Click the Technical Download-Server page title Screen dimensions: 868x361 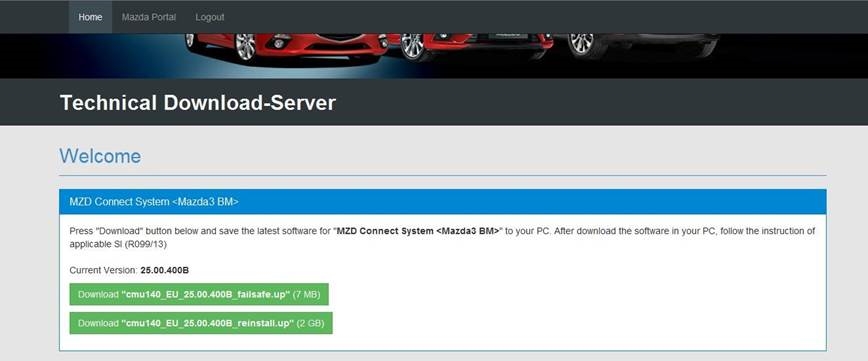point(198,103)
